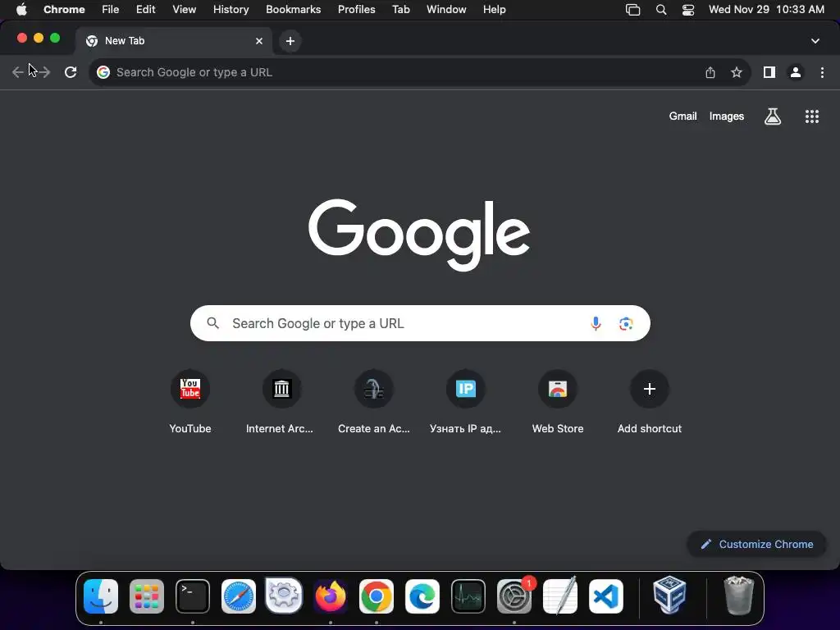Open the side panel icon
This screenshot has width=840, height=630.
click(x=769, y=72)
